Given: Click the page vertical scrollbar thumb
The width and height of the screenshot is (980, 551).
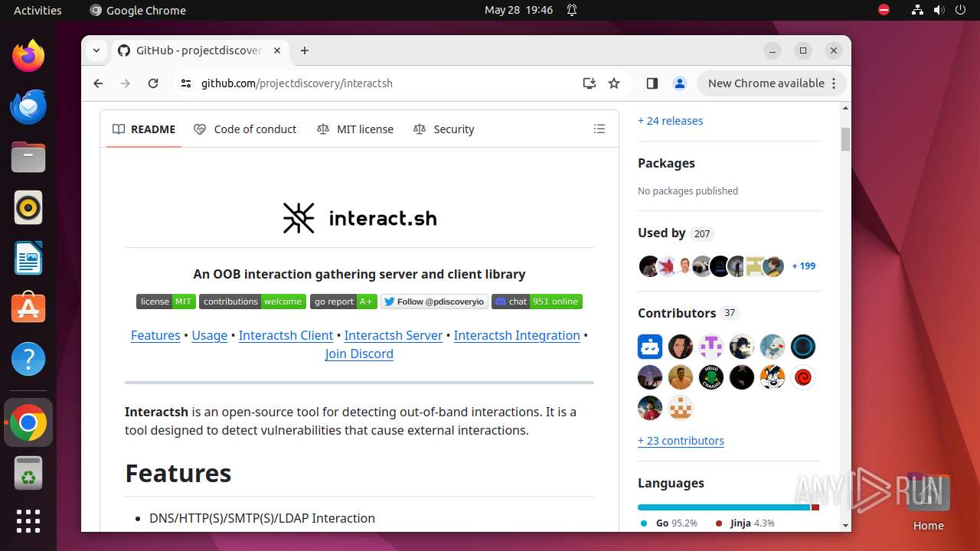Looking at the screenshot, I should click(845, 139).
